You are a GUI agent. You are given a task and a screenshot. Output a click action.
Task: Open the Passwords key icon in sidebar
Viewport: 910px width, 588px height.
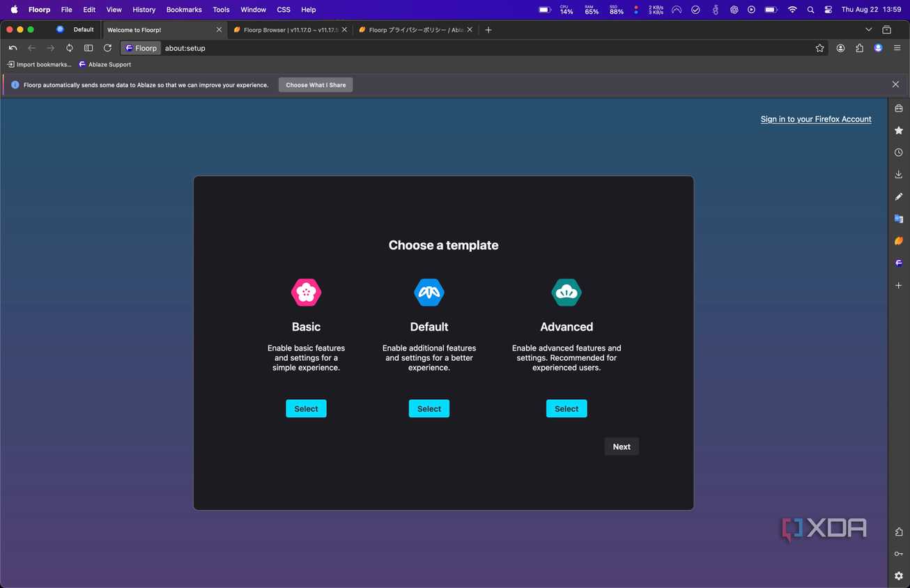[899, 554]
